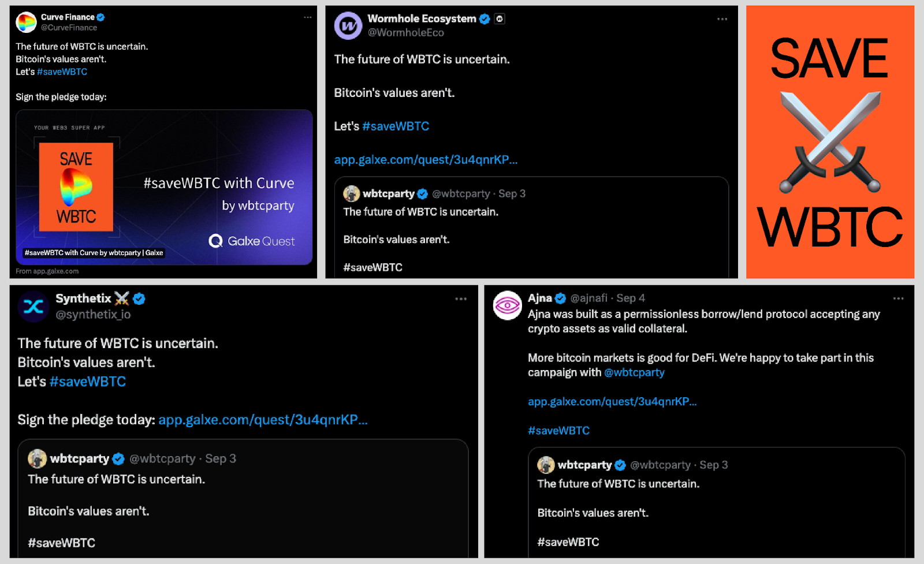Click the @wbtcparty mention in Ajna tweet
Viewport: 924px width, 564px height.
click(x=634, y=372)
